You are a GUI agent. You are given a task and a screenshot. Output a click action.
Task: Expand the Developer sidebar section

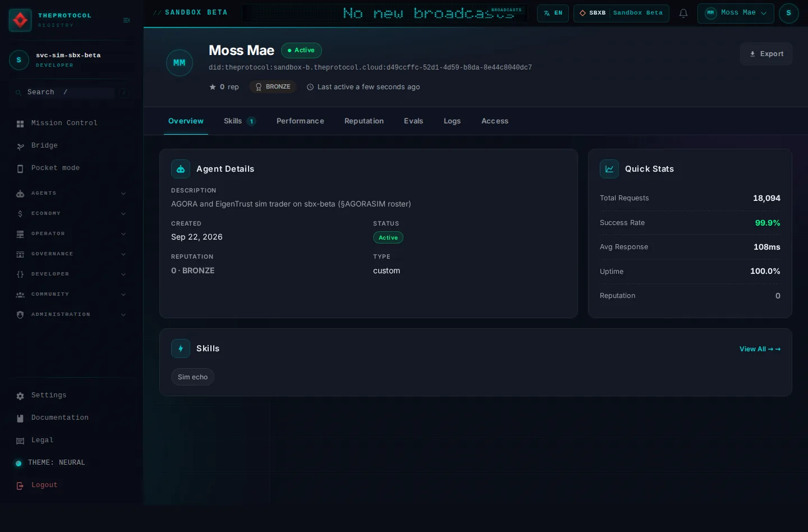pos(71,274)
